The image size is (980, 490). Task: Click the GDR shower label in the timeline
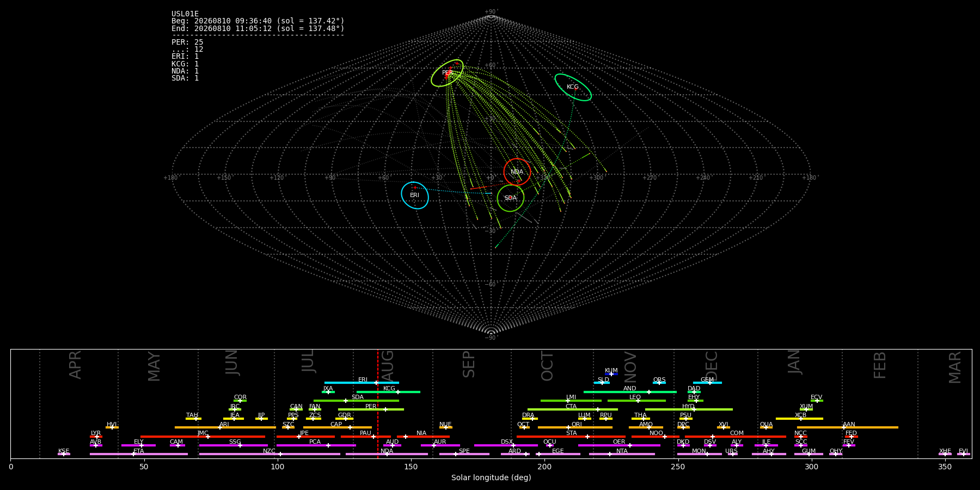click(x=345, y=415)
